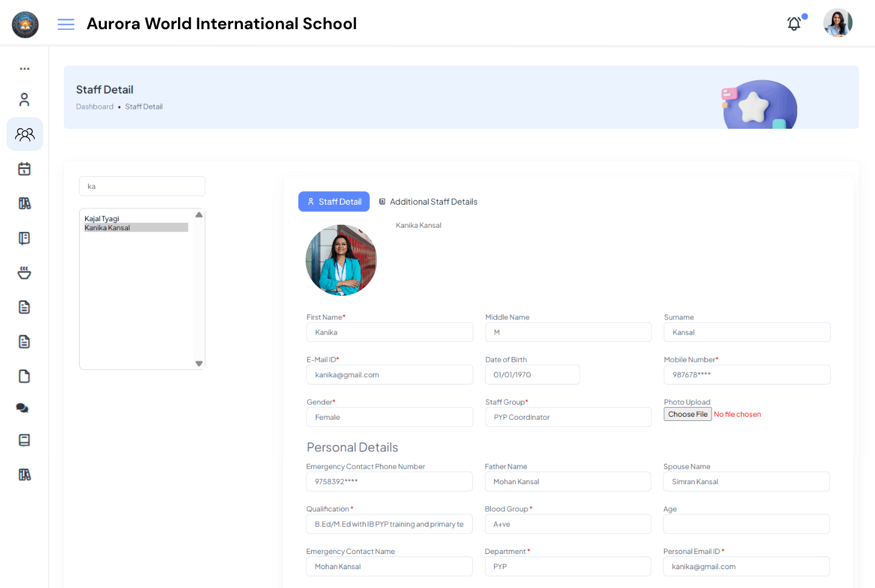Toggle the hamburger menu beside school name
The width and height of the screenshot is (875, 588).
(x=66, y=24)
